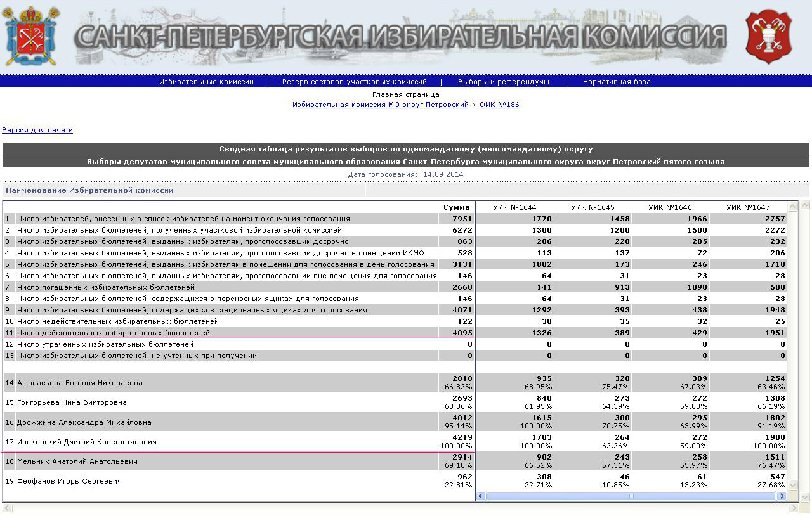Viewport: 812px width, 528px height.
Task: Click the Версия для печати link
Action: (x=37, y=130)
